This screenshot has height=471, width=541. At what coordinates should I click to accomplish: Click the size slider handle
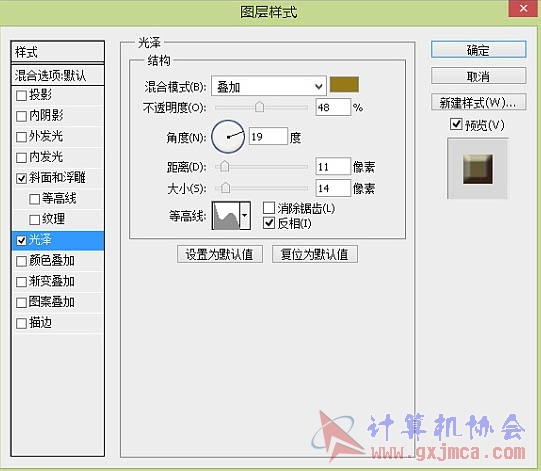click(x=226, y=188)
